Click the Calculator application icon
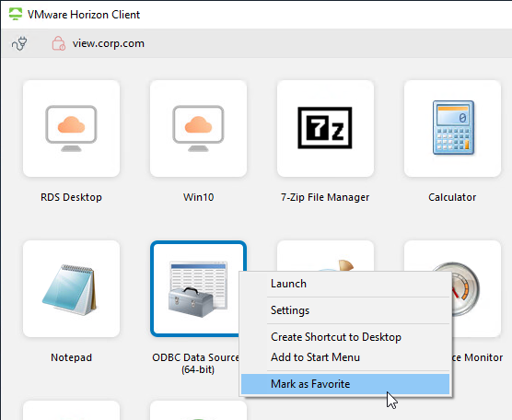The image size is (512, 420). pyautogui.click(x=452, y=128)
